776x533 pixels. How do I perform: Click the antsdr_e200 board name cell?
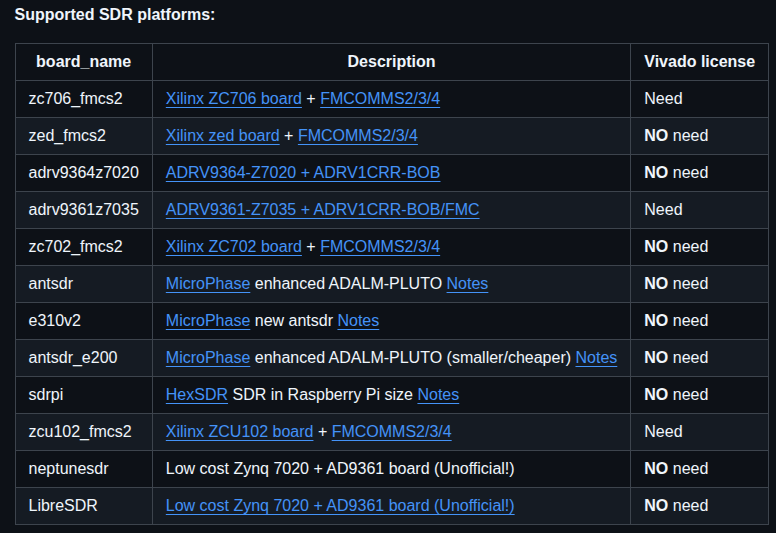[x=84, y=358]
